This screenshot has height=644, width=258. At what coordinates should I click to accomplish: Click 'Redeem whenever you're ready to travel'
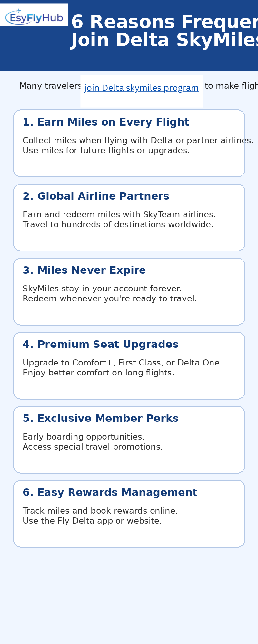tap(109, 299)
